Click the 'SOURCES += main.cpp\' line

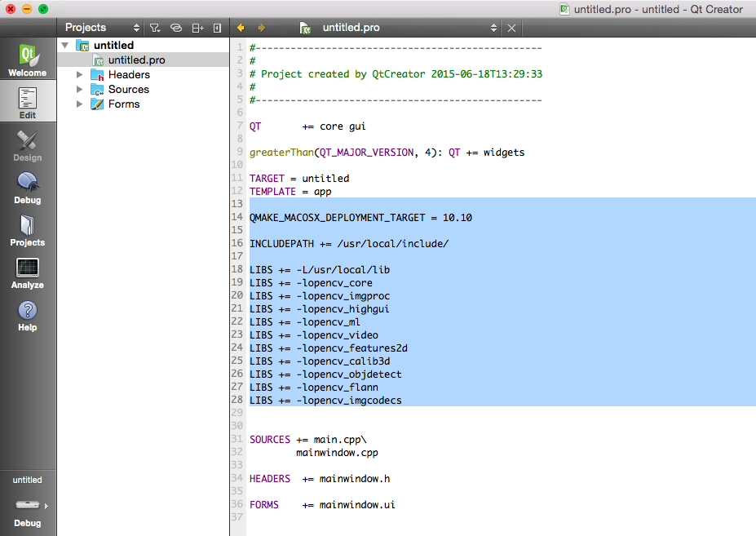[308, 440]
